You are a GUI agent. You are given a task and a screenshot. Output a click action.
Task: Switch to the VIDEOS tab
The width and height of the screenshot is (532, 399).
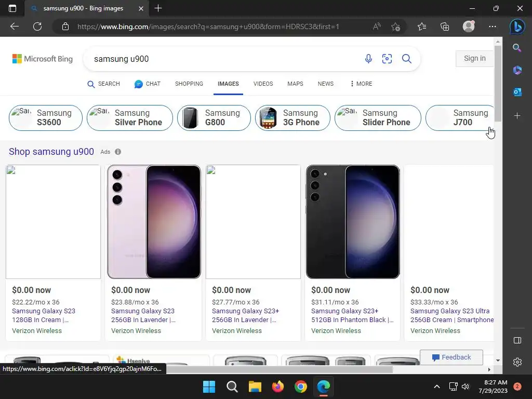263,84
